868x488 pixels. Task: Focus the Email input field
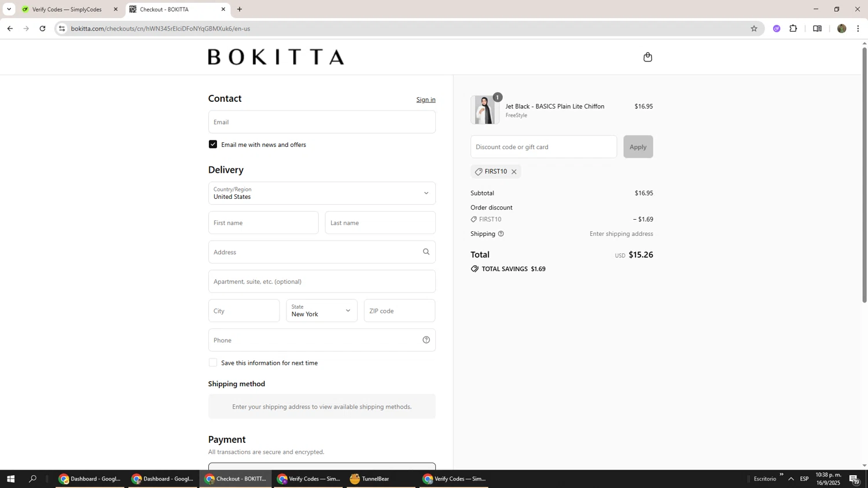click(322, 122)
